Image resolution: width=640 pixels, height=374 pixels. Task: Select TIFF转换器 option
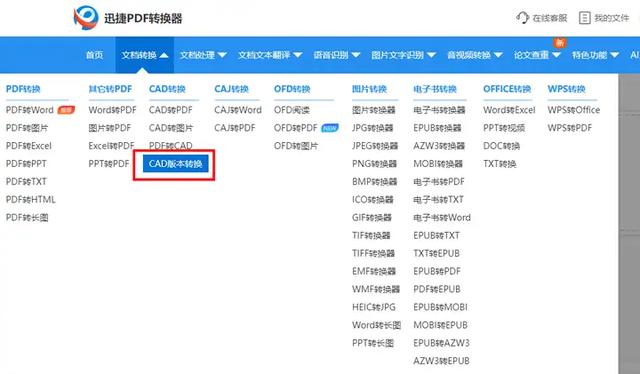coord(373,254)
